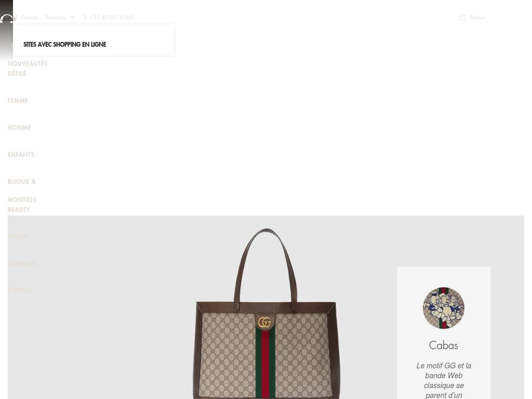Viewport: 532px width, 399px height.
Task: Open Bijoux & Montres menu
Action: coord(22,190)
